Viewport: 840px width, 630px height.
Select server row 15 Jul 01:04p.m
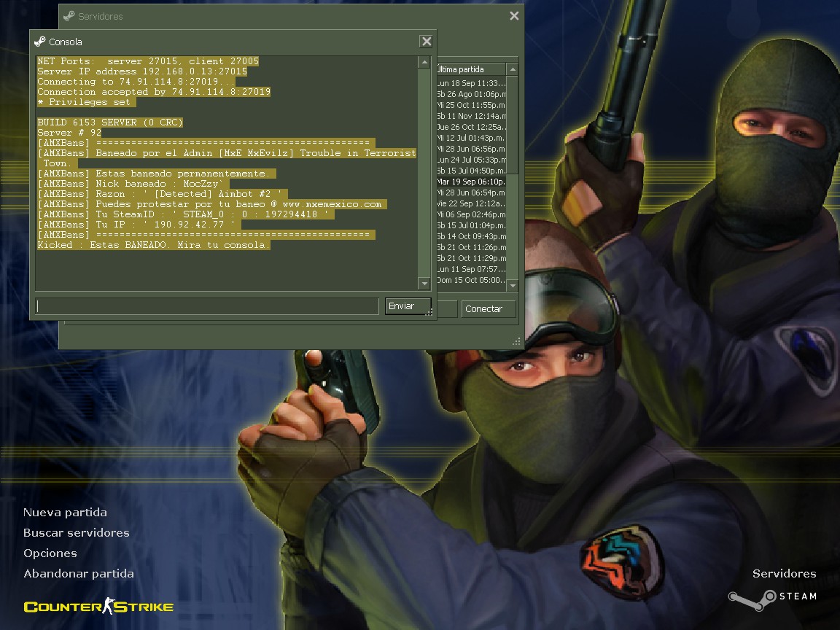click(x=471, y=225)
